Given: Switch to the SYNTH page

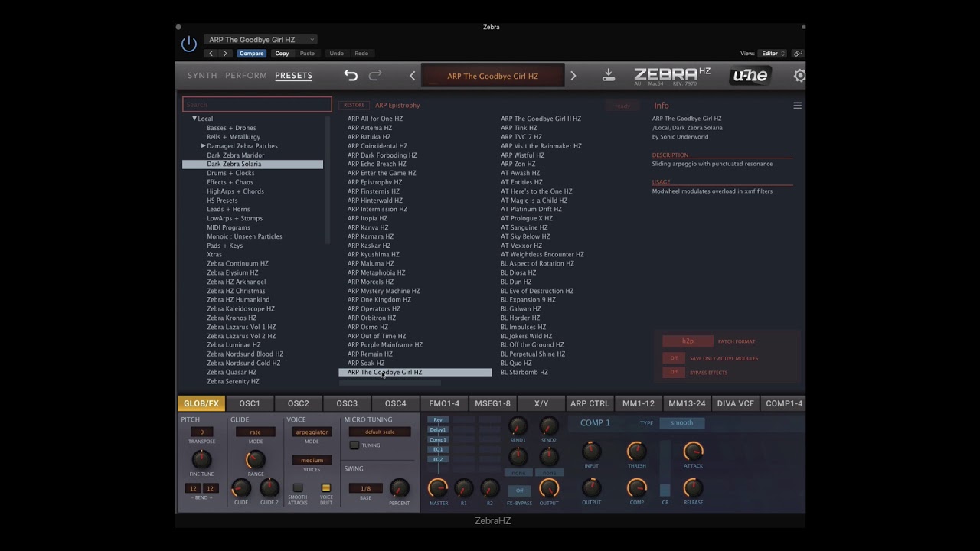Looking at the screenshot, I should coord(202,76).
